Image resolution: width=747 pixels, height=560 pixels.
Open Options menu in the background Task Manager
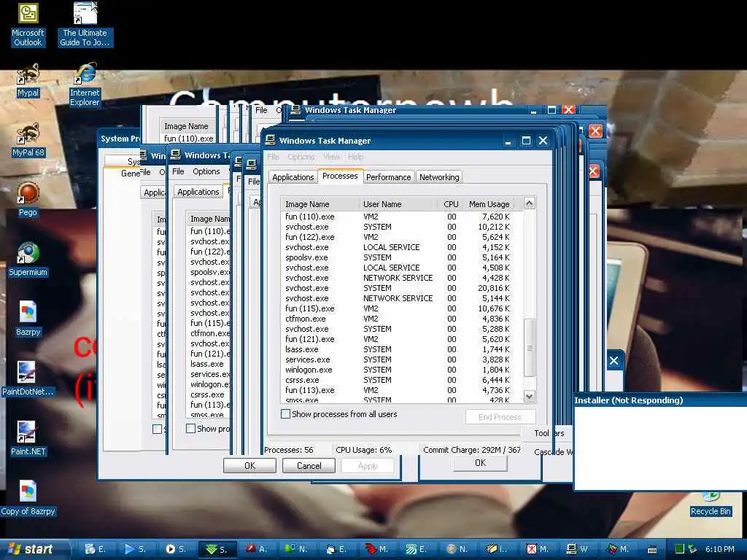[x=206, y=171]
